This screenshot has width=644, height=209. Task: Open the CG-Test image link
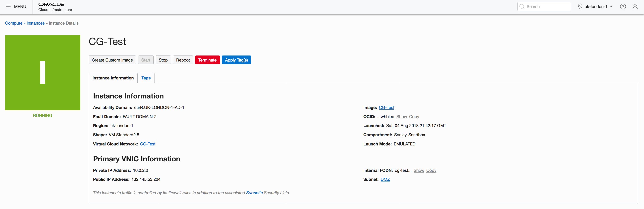[386, 108]
